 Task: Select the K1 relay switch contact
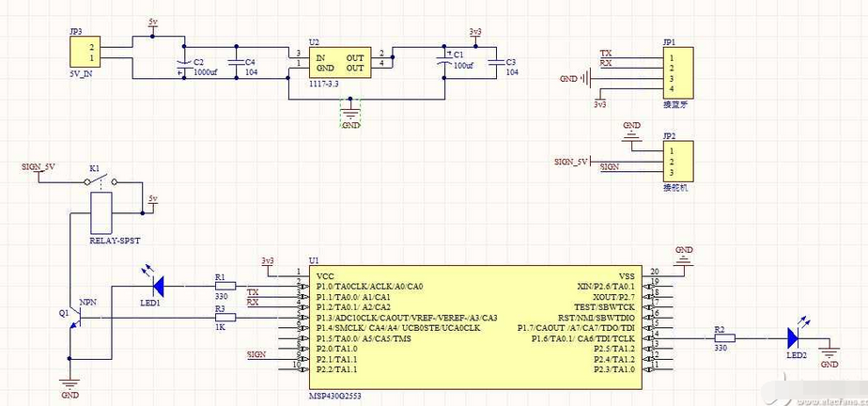click(x=101, y=180)
